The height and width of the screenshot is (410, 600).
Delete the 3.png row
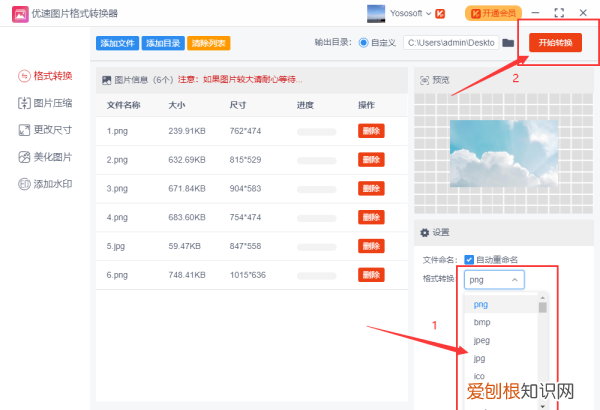click(x=371, y=188)
